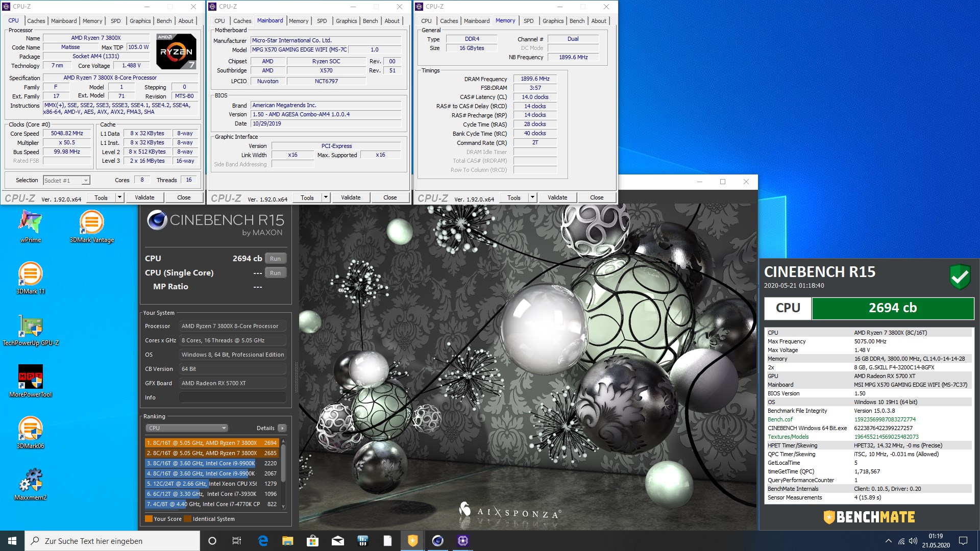Click the Cortana circle on taskbar
Viewport: 980px width, 551px height.
[212, 541]
